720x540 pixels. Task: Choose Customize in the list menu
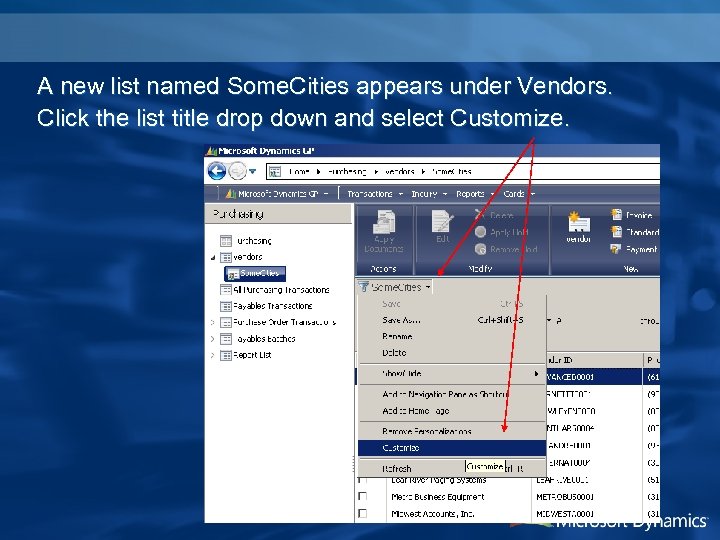[452, 448]
